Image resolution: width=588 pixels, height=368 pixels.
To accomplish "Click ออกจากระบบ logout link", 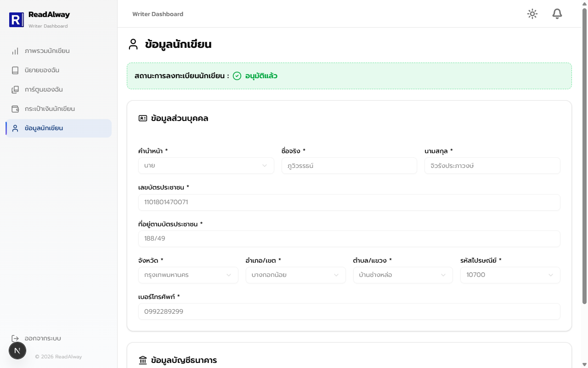I will click(43, 339).
